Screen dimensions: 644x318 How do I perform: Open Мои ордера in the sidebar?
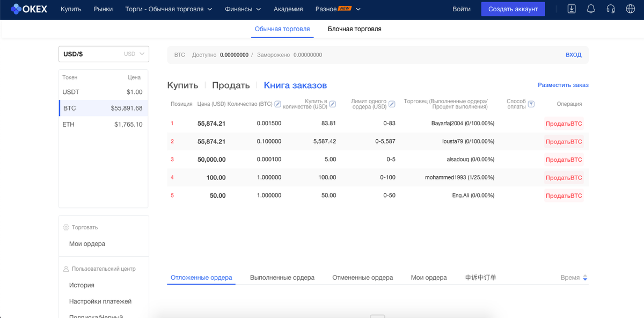tap(87, 244)
